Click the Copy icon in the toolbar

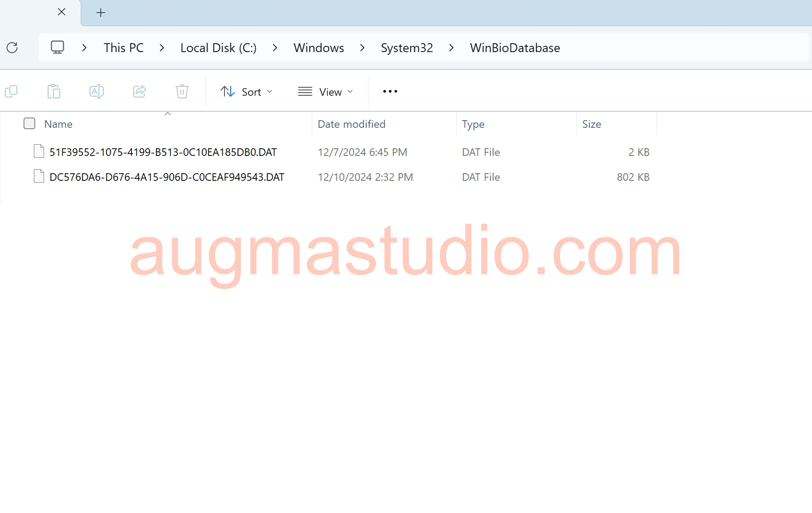[x=11, y=91]
